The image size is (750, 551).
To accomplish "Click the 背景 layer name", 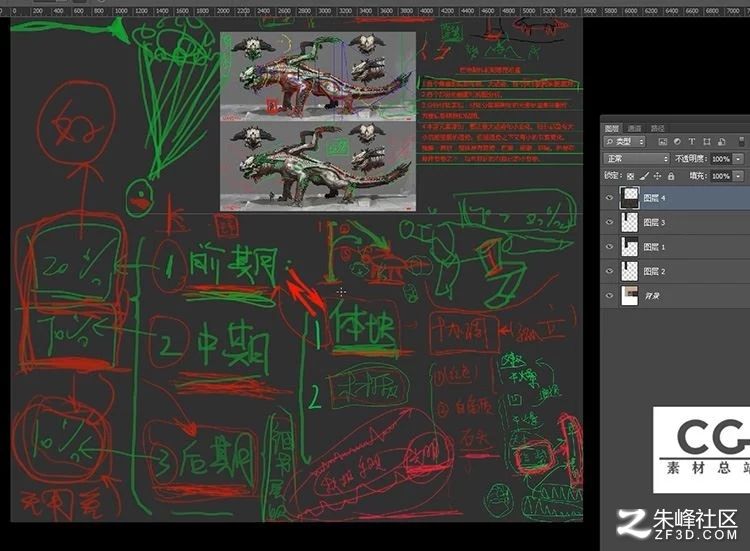I will tap(652, 296).
